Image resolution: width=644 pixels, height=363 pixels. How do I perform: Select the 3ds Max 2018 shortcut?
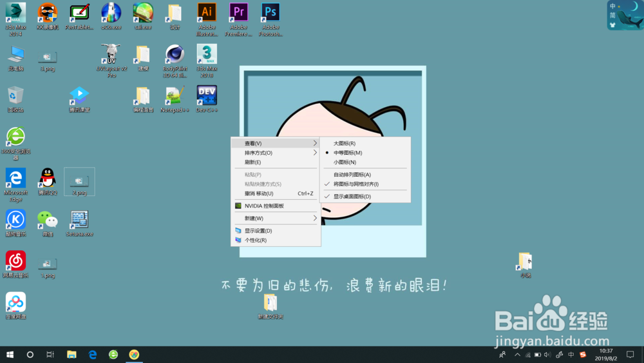tap(207, 61)
